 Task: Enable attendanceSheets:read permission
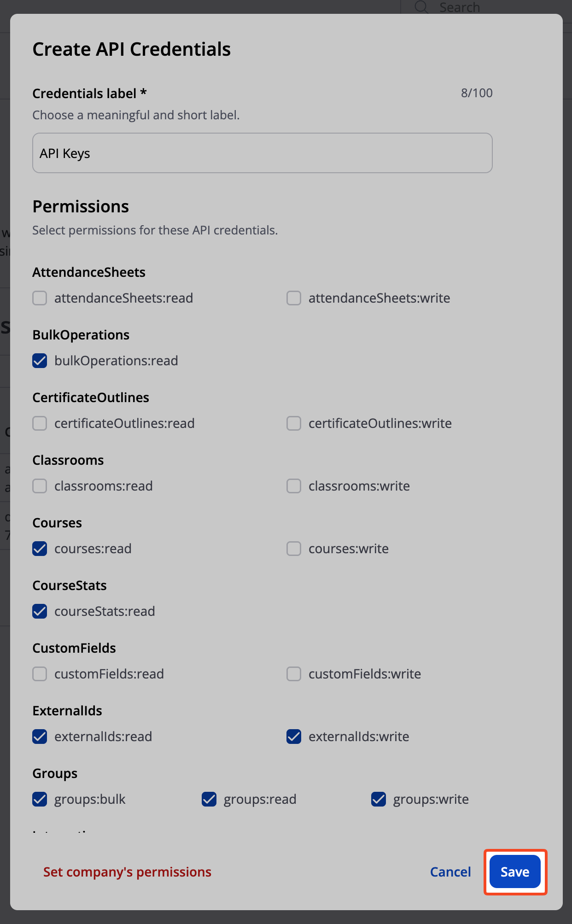click(x=40, y=298)
